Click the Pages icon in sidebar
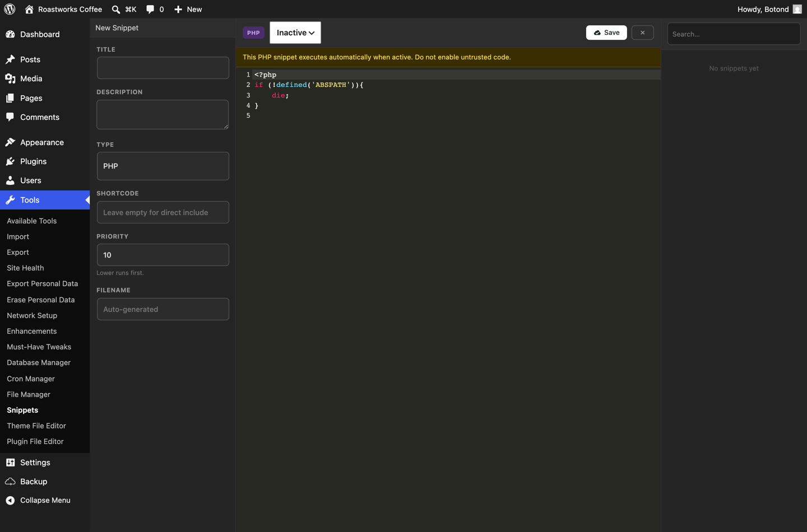Image resolution: width=807 pixels, height=532 pixels. coord(10,98)
